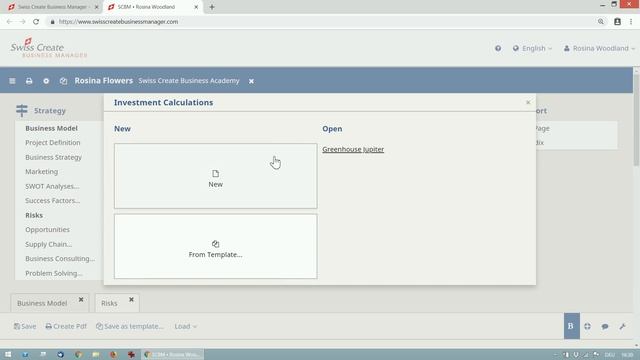This screenshot has width=640, height=360.
Task: Select Business Model in sidebar
Action: pos(51,128)
